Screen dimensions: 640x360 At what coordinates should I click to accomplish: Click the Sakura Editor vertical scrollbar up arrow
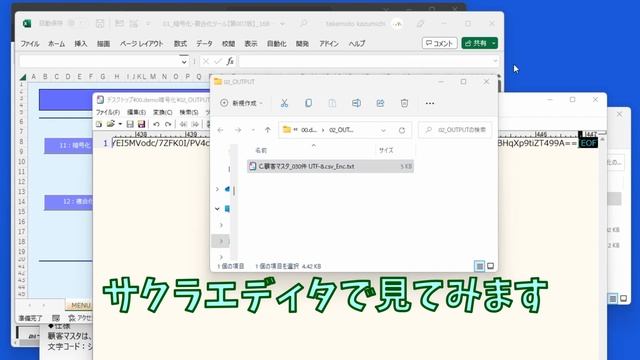[602, 140]
